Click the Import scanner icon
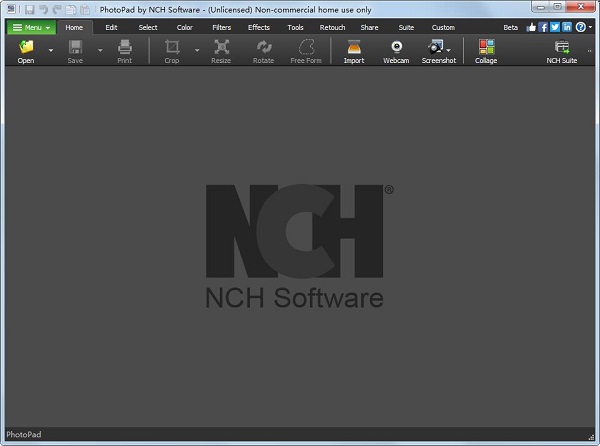 [x=354, y=47]
